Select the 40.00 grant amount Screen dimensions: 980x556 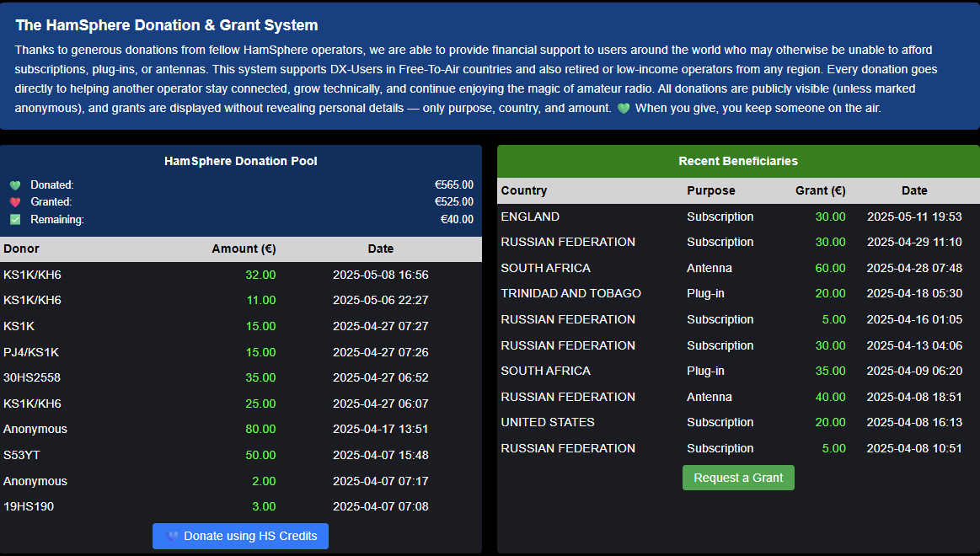[831, 398]
